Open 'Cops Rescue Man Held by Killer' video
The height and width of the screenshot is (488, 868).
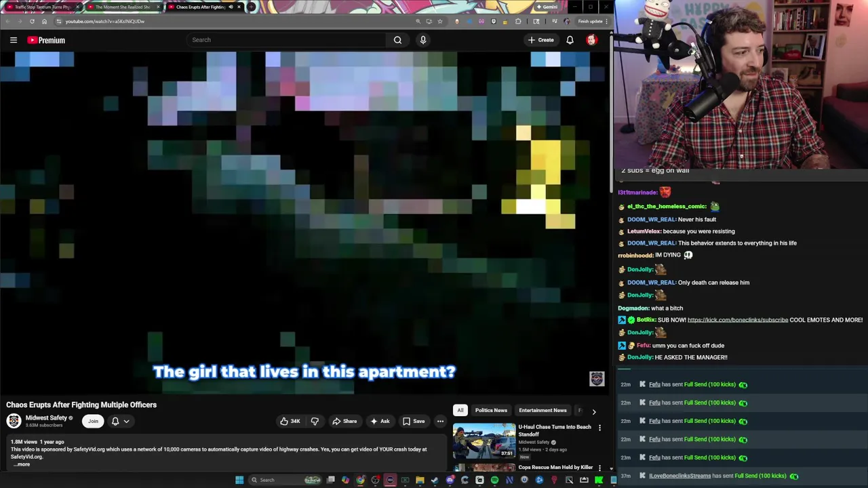pos(555,467)
